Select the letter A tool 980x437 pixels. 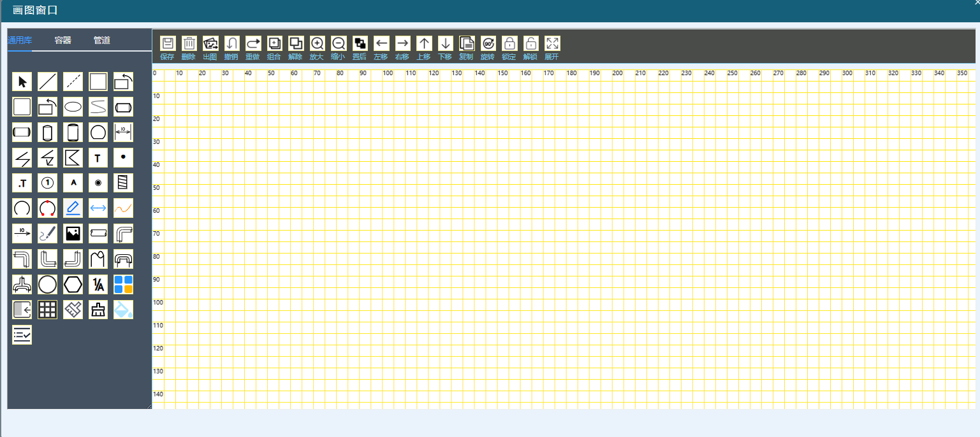[73, 183]
